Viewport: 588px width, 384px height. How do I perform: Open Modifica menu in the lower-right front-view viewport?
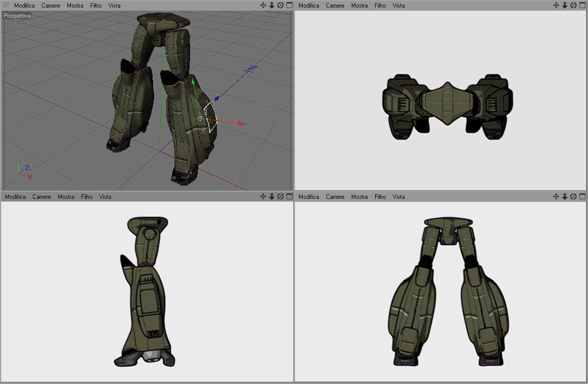[309, 197]
